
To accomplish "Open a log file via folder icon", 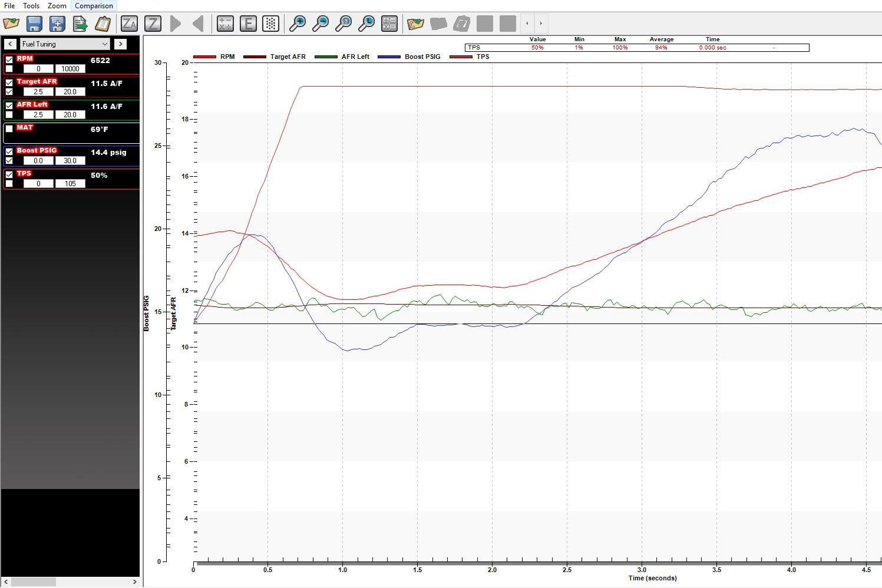I will click(11, 24).
